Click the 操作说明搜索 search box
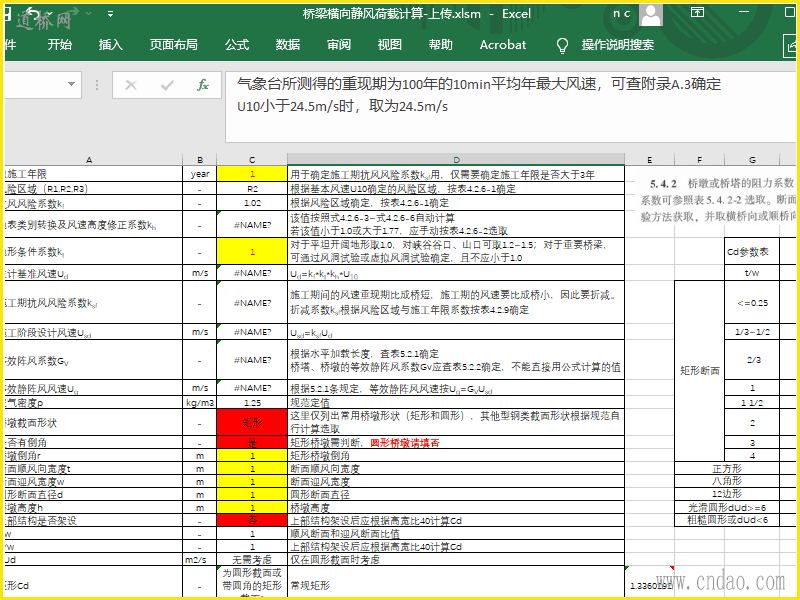800x600 pixels. pyautogui.click(x=618, y=45)
